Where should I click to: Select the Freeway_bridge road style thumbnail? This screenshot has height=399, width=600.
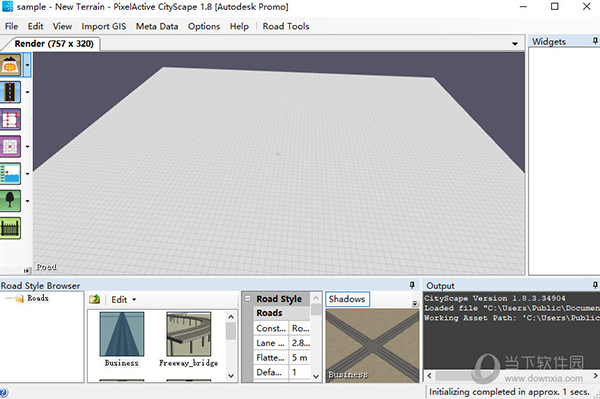click(189, 340)
